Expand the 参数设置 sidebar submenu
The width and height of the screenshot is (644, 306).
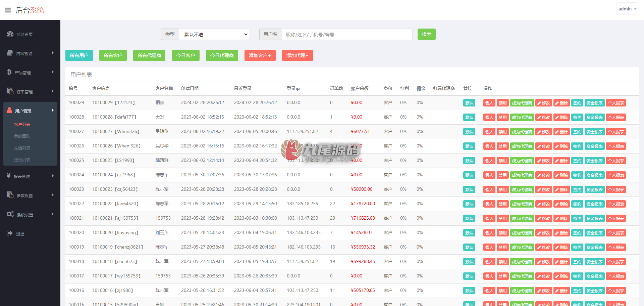point(30,195)
